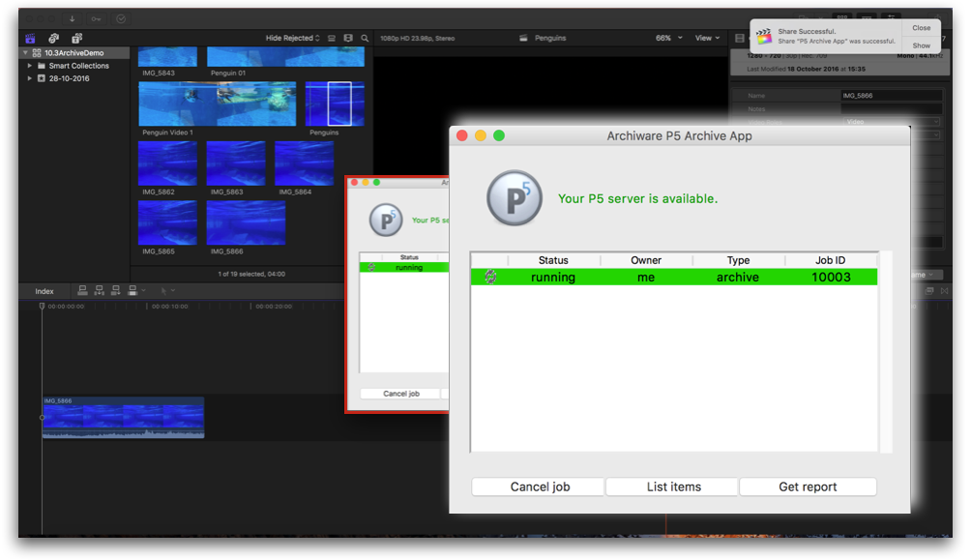Click the running job spinner icon
Screen dimensions: 971x560
click(x=490, y=277)
